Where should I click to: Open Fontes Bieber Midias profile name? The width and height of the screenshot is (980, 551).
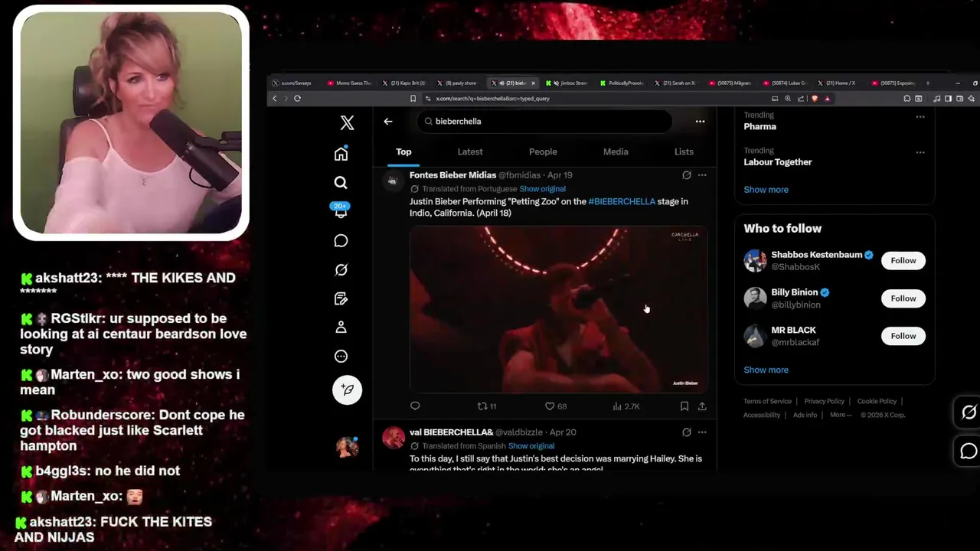(x=452, y=175)
